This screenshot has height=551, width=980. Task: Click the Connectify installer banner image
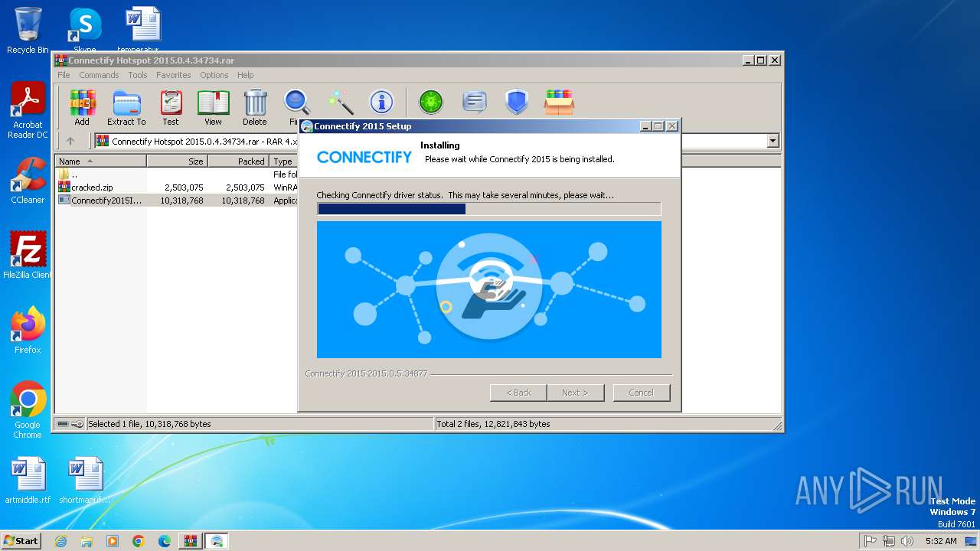pyautogui.click(x=488, y=290)
